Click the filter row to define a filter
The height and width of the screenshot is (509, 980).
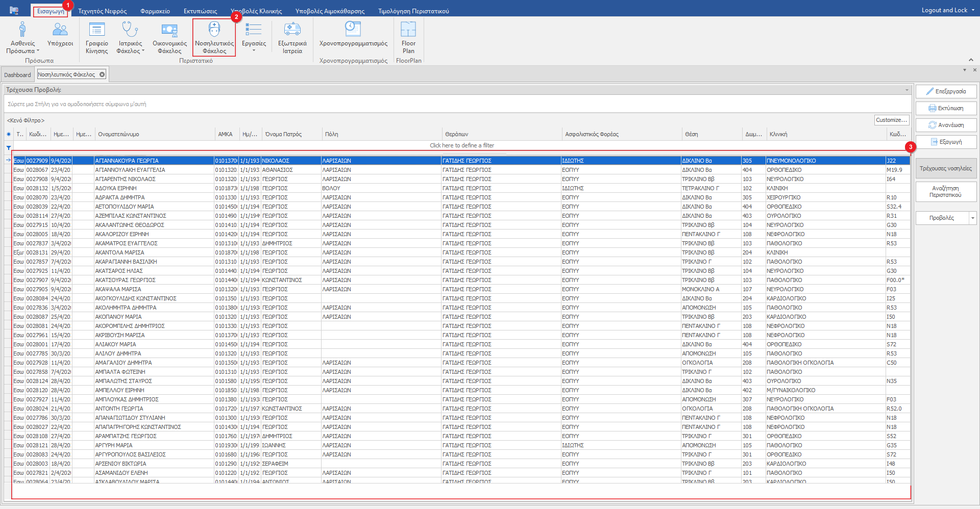(x=461, y=145)
